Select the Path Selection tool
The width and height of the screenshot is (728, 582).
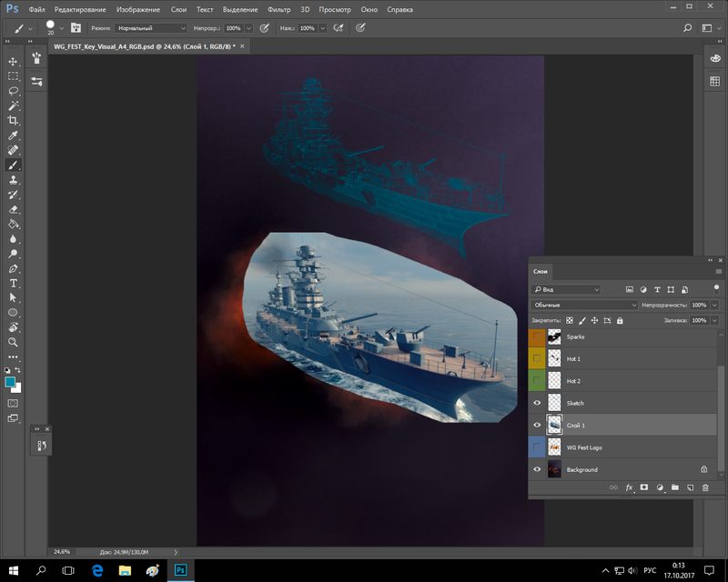click(x=13, y=297)
